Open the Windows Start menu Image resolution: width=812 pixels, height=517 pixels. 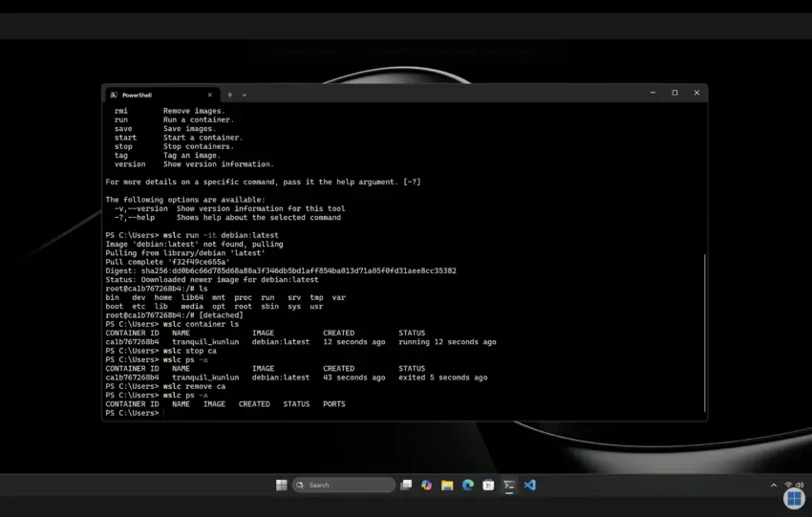click(x=281, y=485)
